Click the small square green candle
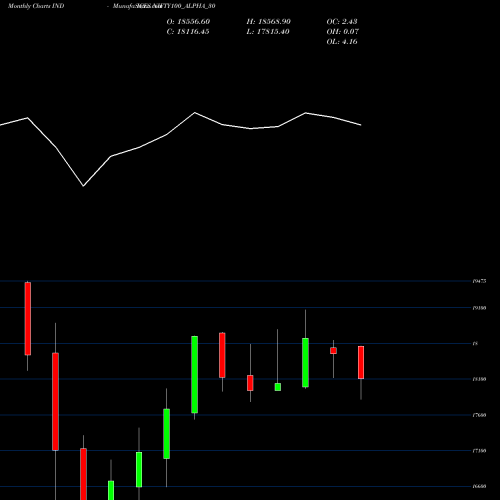This screenshot has height=500, width=500. [278, 387]
